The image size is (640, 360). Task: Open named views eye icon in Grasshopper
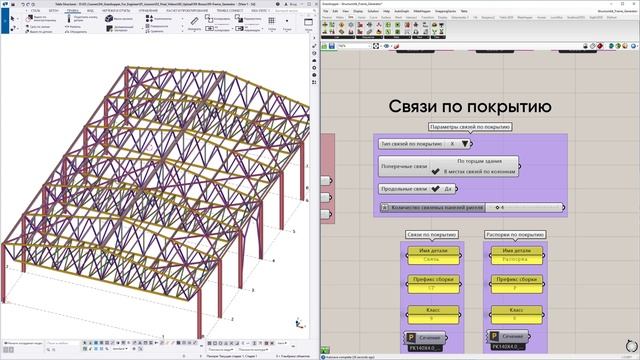click(386, 46)
